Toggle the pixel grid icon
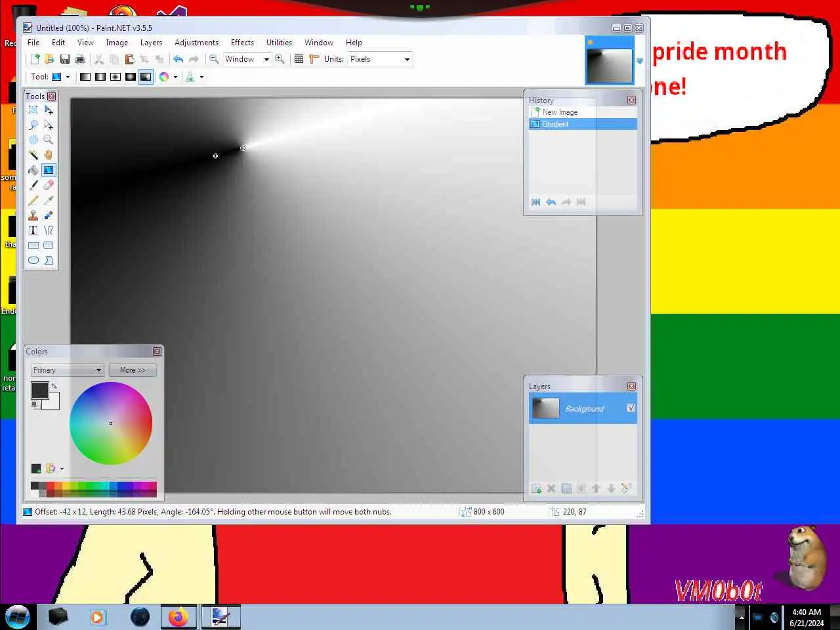Image resolution: width=840 pixels, height=630 pixels. click(299, 59)
